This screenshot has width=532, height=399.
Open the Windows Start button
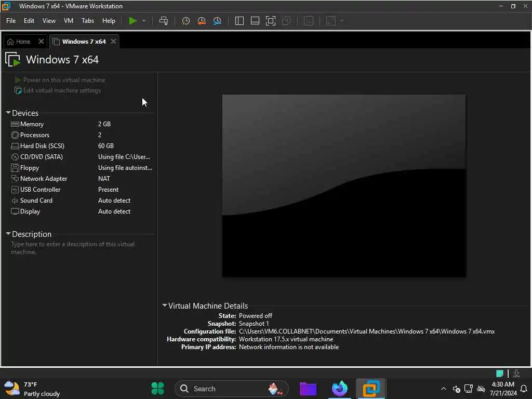(x=157, y=389)
